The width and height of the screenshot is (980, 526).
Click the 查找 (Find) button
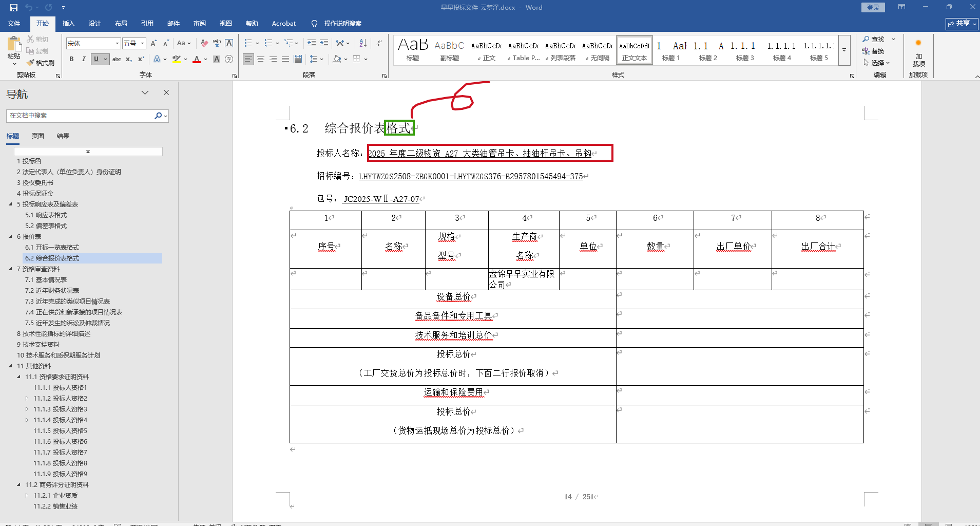(873, 39)
